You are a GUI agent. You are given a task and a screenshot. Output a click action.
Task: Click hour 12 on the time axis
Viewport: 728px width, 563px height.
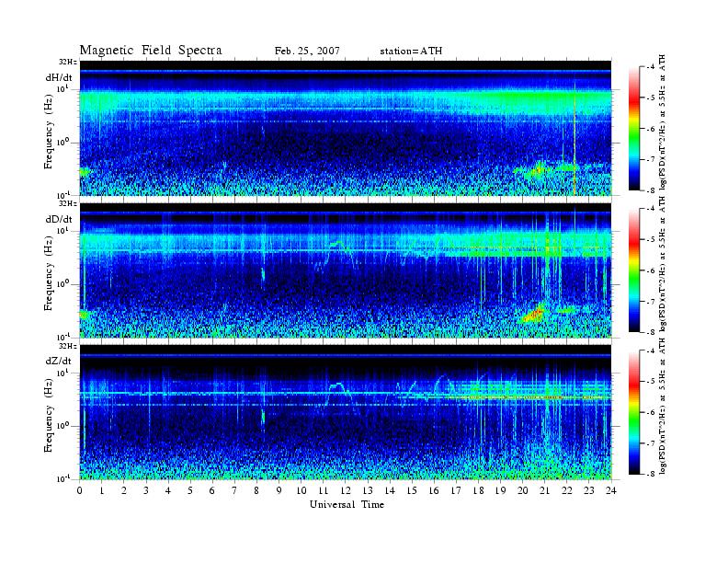345,491
